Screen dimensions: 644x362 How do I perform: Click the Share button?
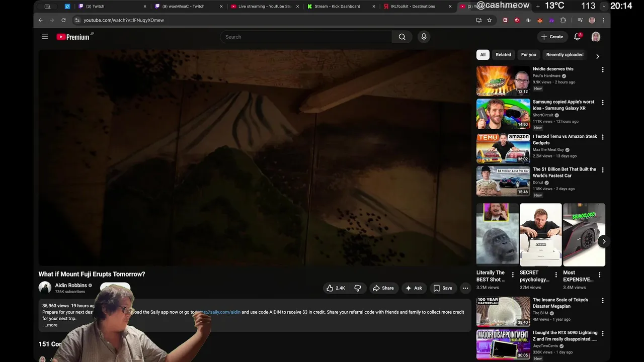point(383,288)
